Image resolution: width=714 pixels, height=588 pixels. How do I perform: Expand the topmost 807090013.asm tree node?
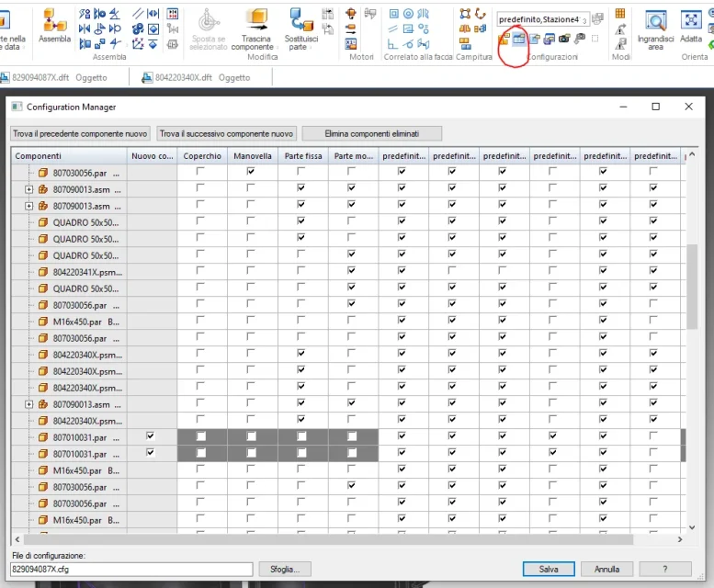tap(28, 189)
